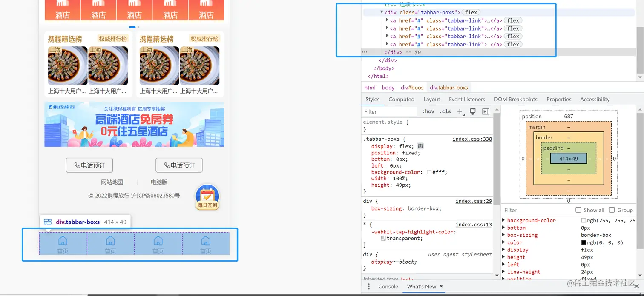Viewport: 644px width, 296px height.
Task: Click the flex badge on div.tabbar-boxs
Action: (471, 12)
